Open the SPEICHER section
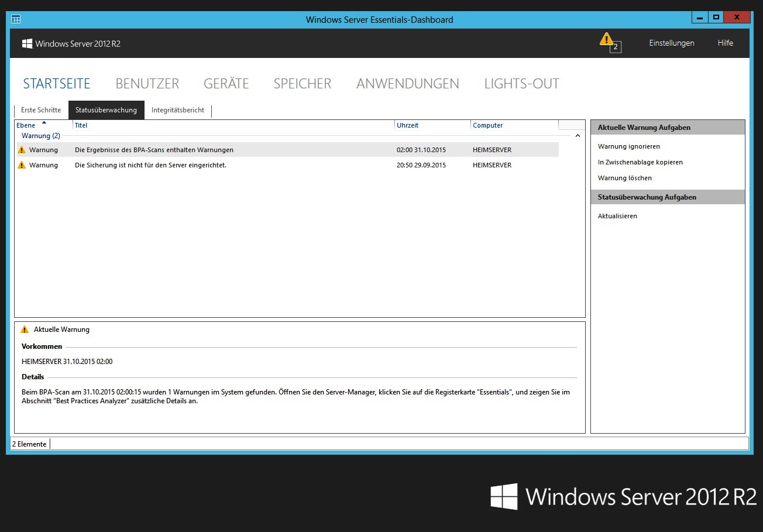Image resolution: width=763 pixels, height=532 pixels. (303, 84)
